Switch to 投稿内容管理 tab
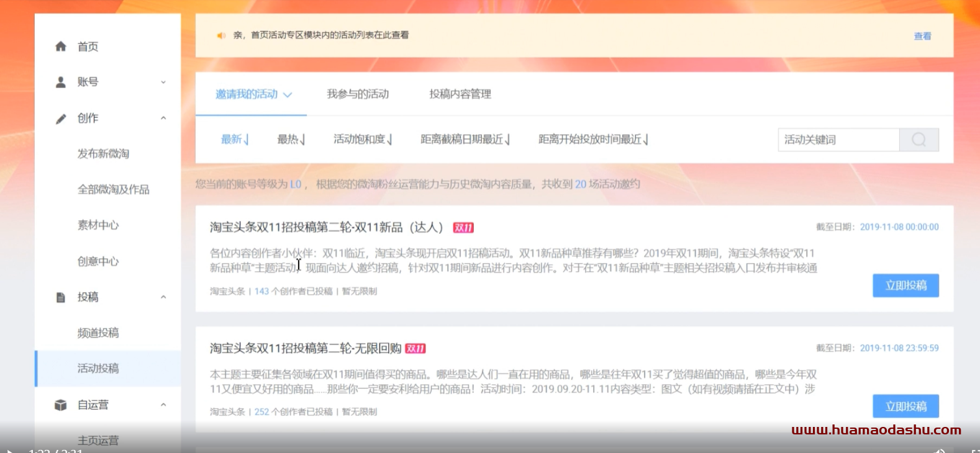This screenshot has width=980, height=453. tap(460, 94)
